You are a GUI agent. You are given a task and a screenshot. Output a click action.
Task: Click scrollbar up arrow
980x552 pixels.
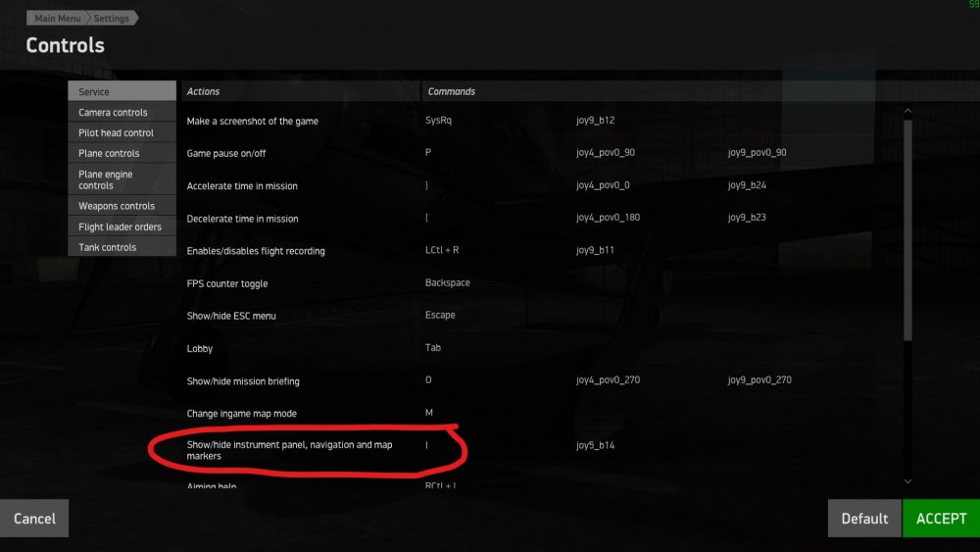907,111
